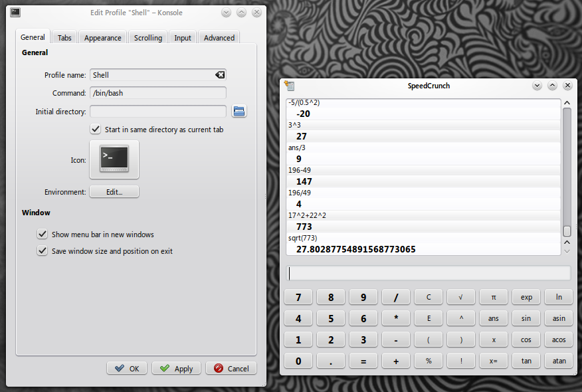Click the power caret key in SpeedCrunch
The width and height of the screenshot is (582, 392).
pyautogui.click(x=460, y=318)
